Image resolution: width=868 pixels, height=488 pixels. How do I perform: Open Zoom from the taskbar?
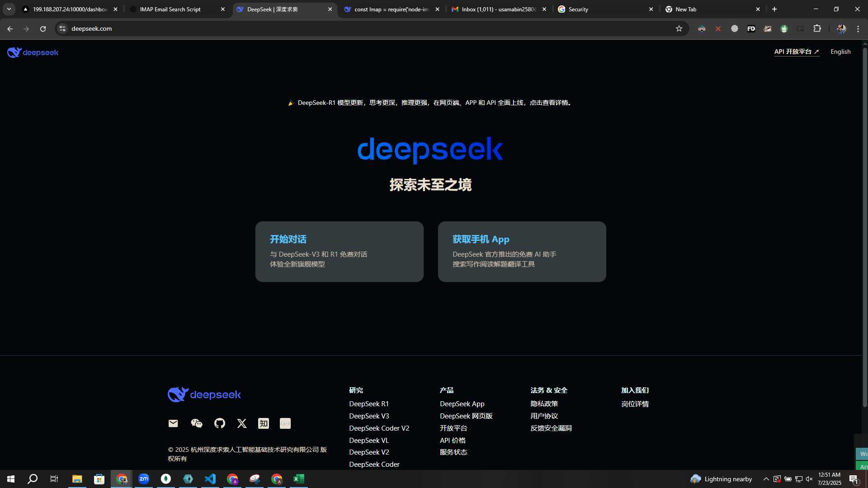[144, 479]
